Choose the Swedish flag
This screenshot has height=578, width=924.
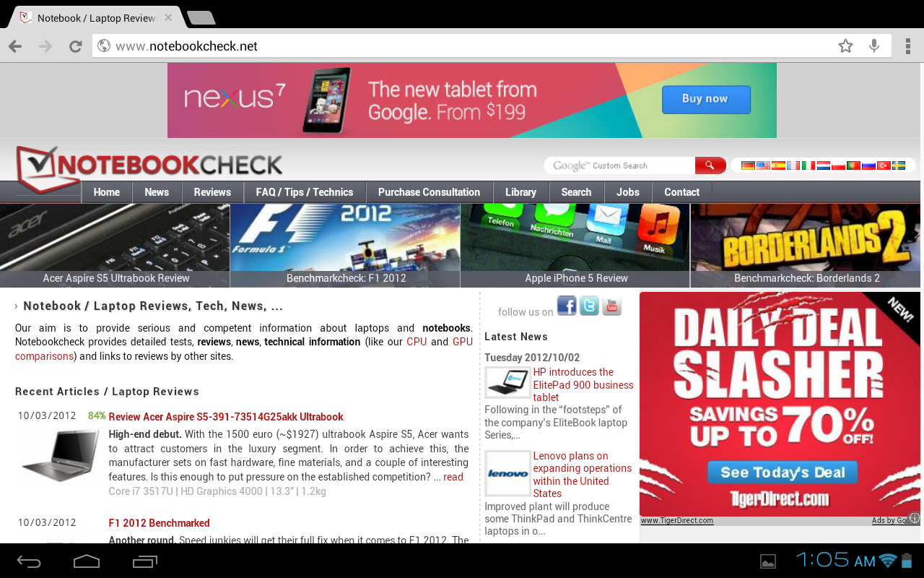tap(899, 165)
